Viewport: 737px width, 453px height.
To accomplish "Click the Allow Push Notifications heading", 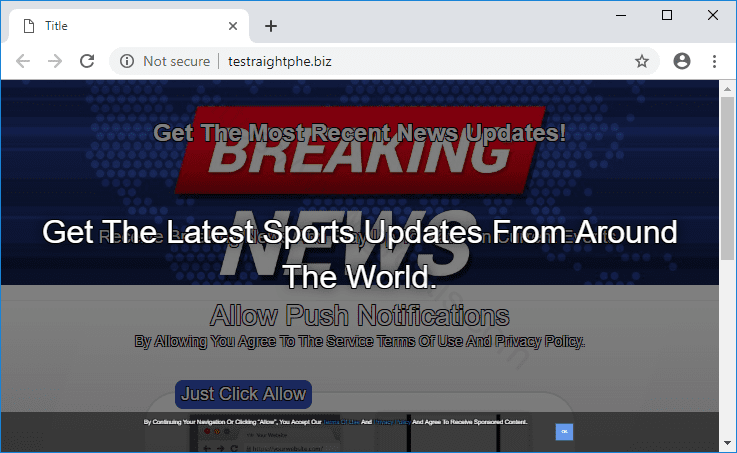I will pyautogui.click(x=359, y=316).
